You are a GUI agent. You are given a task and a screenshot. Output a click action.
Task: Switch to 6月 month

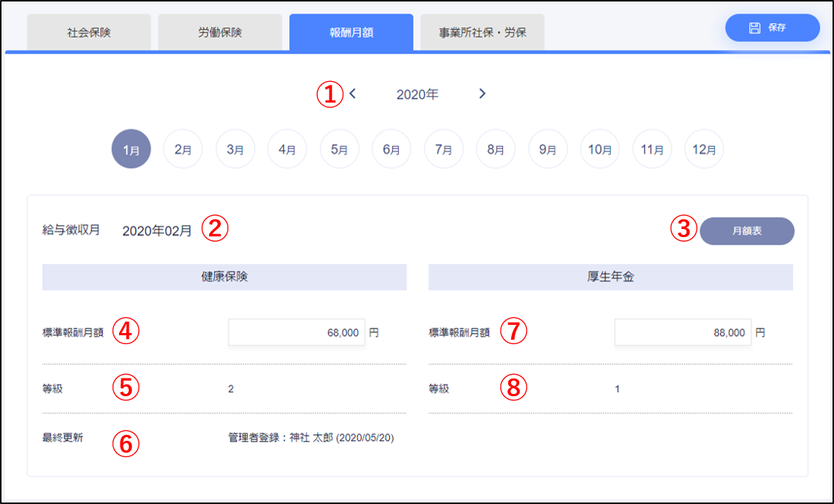point(391,149)
